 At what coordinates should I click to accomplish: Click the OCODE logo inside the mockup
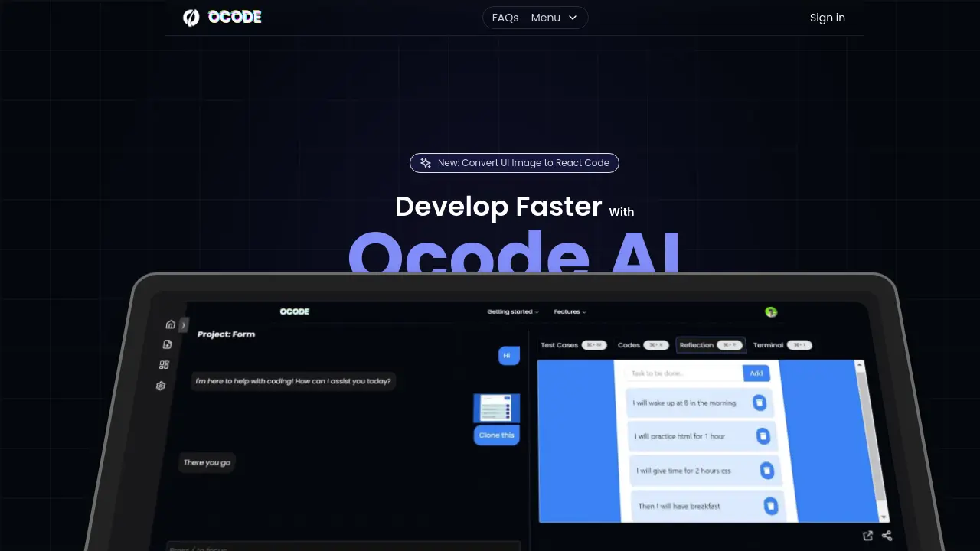coord(295,311)
